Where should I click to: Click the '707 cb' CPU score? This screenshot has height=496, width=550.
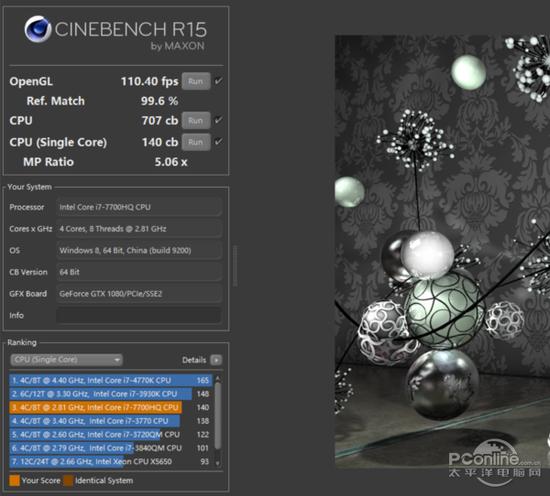click(160, 121)
